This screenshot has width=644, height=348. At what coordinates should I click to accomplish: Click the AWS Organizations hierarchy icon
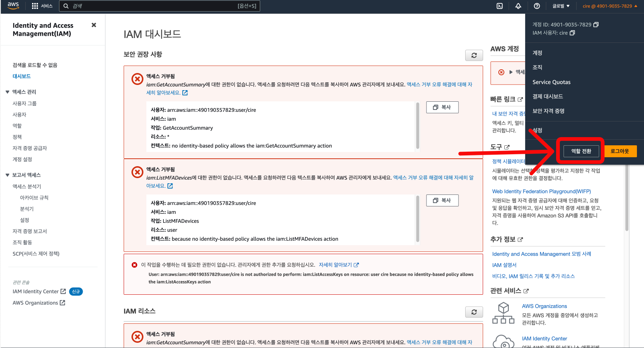(x=504, y=313)
